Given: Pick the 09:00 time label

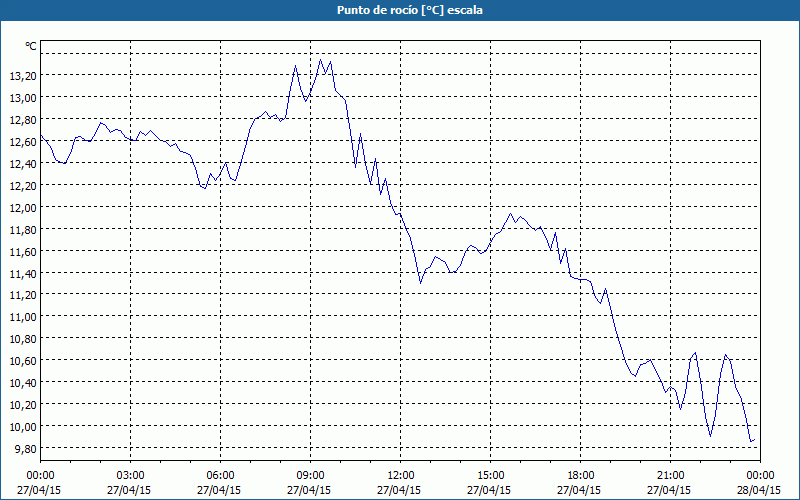Looking at the screenshot, I should coord(310,476).
